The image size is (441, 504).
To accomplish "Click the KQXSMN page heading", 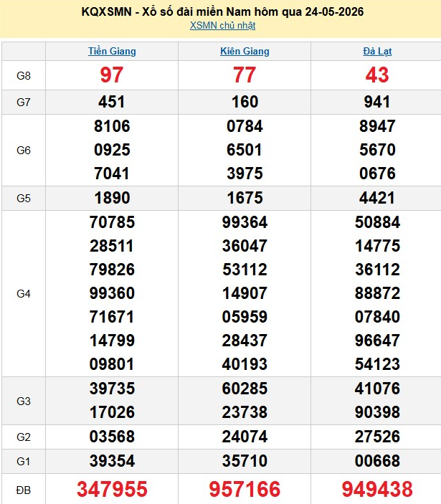I will (x=222, y=12).
